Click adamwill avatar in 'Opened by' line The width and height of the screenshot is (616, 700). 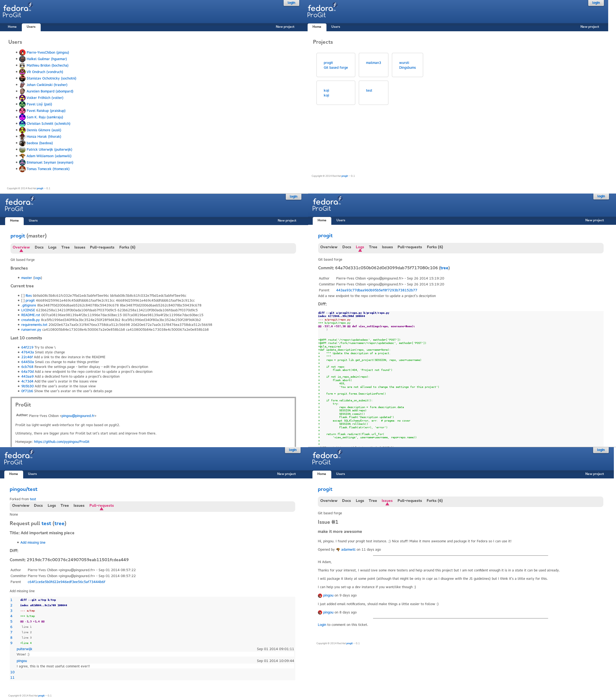[x=338, y=550]
